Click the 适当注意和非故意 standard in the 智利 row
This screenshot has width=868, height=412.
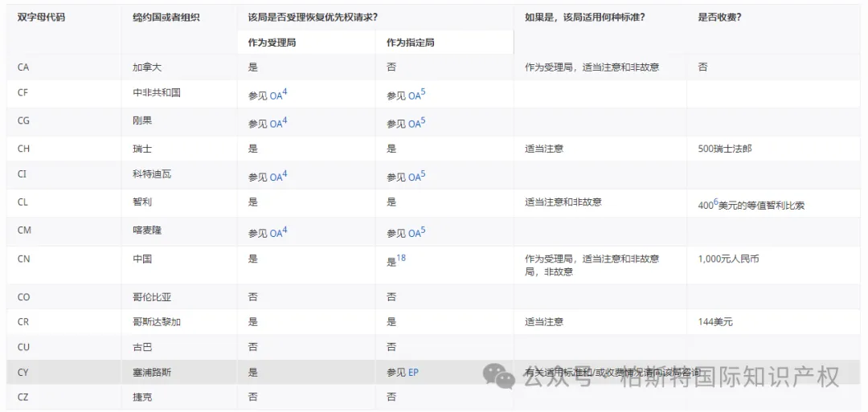pos(563,202)
